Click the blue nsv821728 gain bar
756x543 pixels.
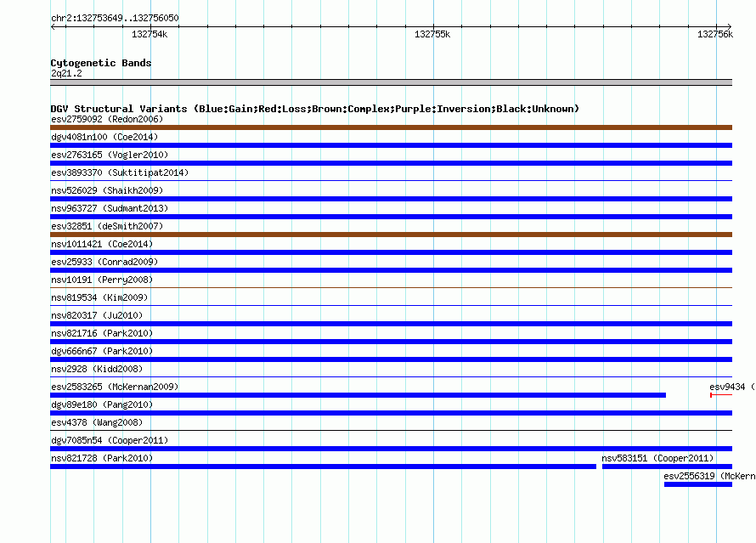coord(323,467)
